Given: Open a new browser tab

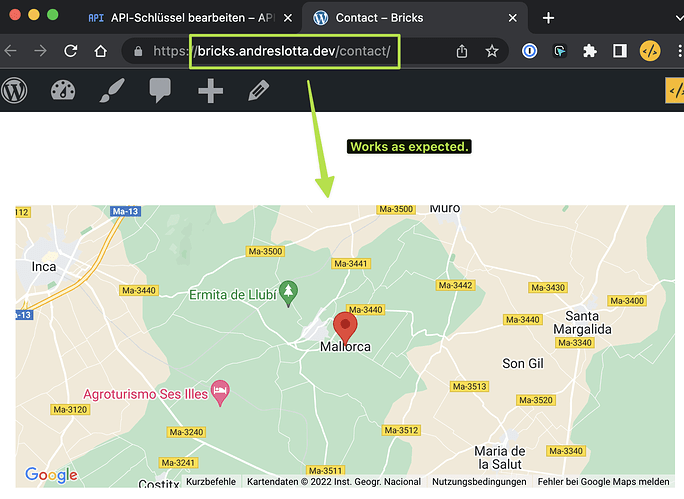Looking at the screenshot, I should (548, 18).
